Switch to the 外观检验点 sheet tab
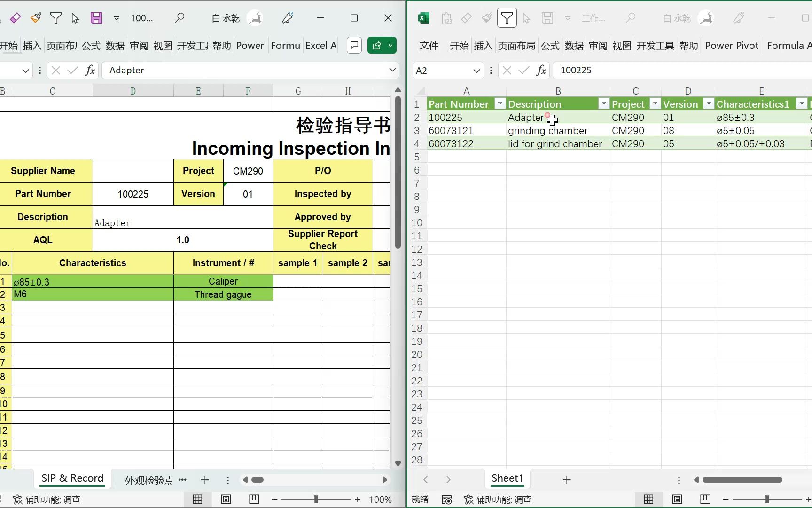The width and height of the screenshot is (812, 508). coord(147,481)
